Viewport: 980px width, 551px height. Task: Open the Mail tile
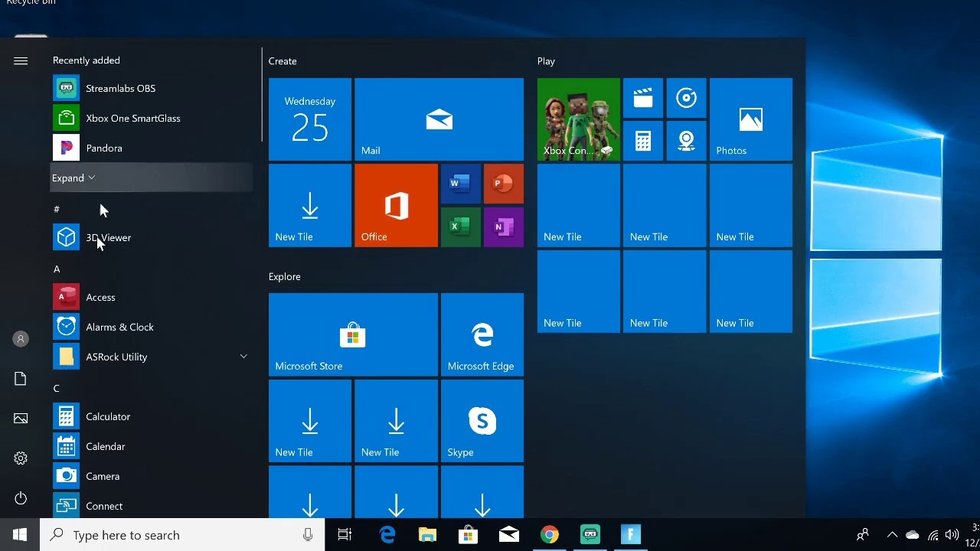pos(439,119)
